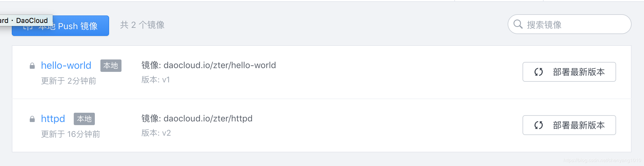Focus the 搜索镜像 search field
The width and height of the screenshot is (644, 166).
point(569,24)
